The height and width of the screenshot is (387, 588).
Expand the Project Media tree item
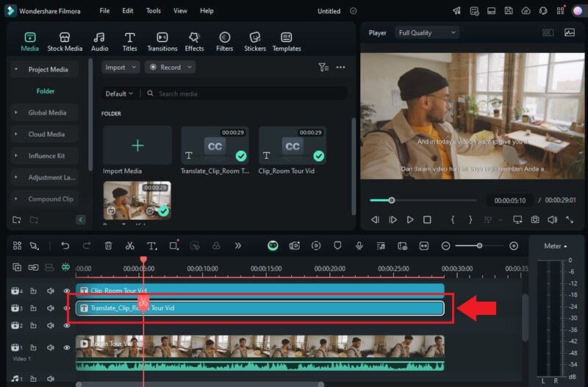pos(16,69)
